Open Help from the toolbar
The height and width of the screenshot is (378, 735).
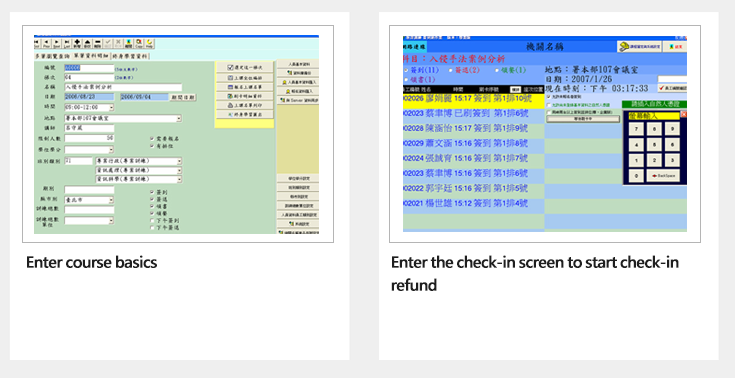[149, 44]
